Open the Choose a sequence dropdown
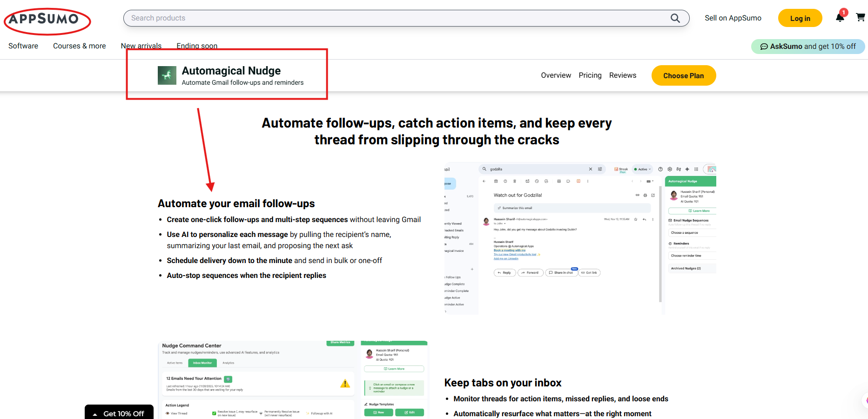This screenshot has height=419, width=868. point(685,232)
